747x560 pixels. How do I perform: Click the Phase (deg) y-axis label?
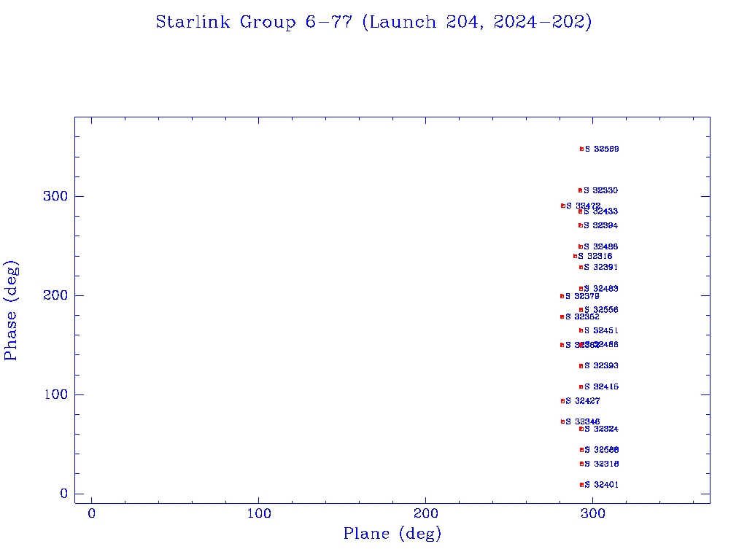click(11, 311)
